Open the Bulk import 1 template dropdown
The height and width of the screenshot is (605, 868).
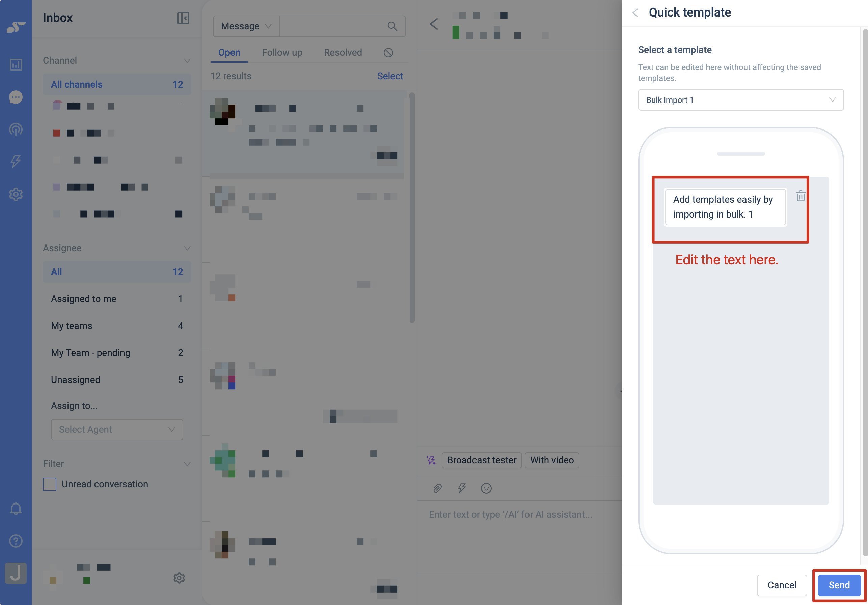pos(740,100)
